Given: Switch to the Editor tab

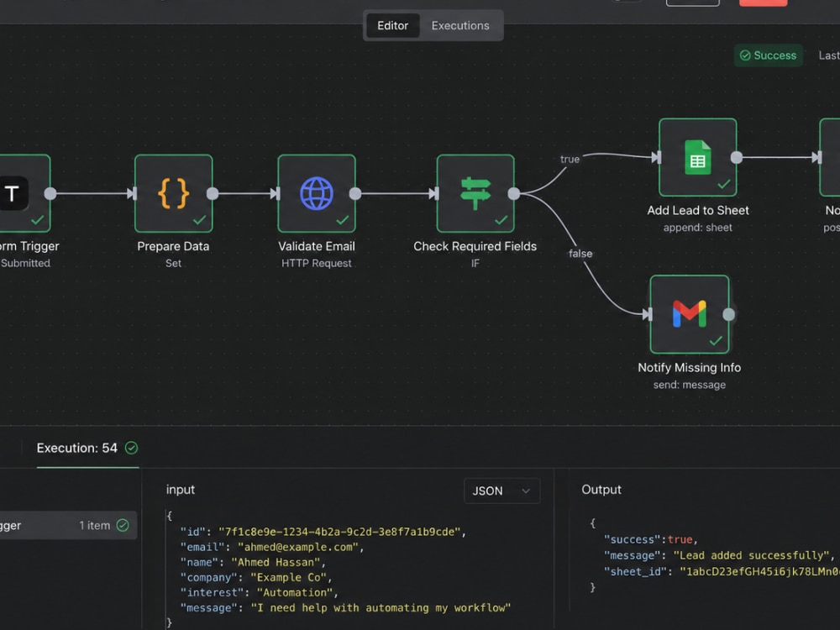Looking at the screenshot, I should (392, 26).
